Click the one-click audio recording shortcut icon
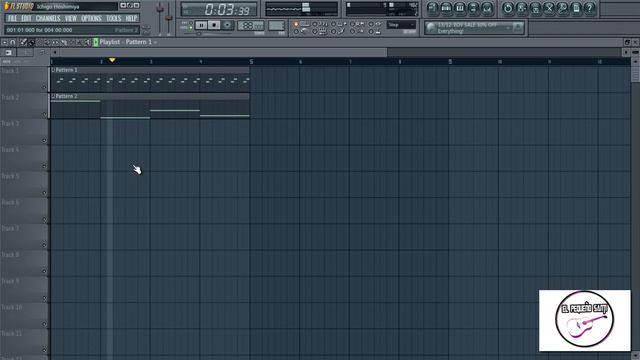Screen dimensions: 640x360 point(562,8)
